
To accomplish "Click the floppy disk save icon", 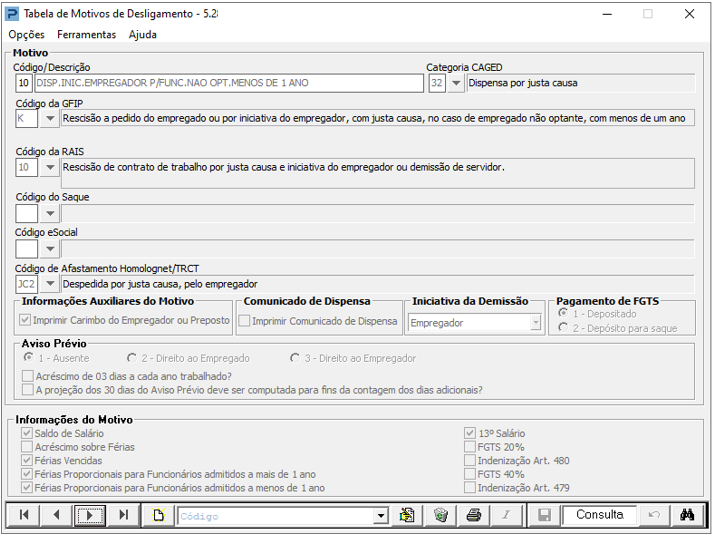I will 544,516.
